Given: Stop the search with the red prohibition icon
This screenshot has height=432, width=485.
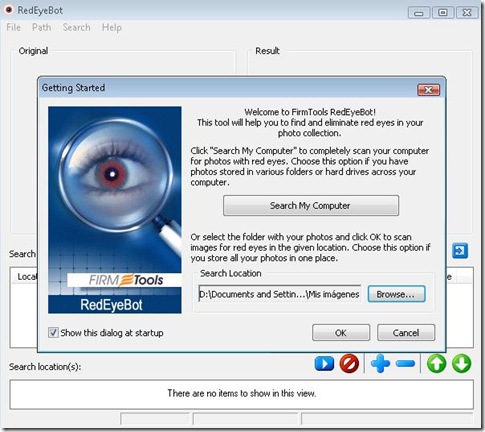Looking at the screenshot, I should 349,363.
